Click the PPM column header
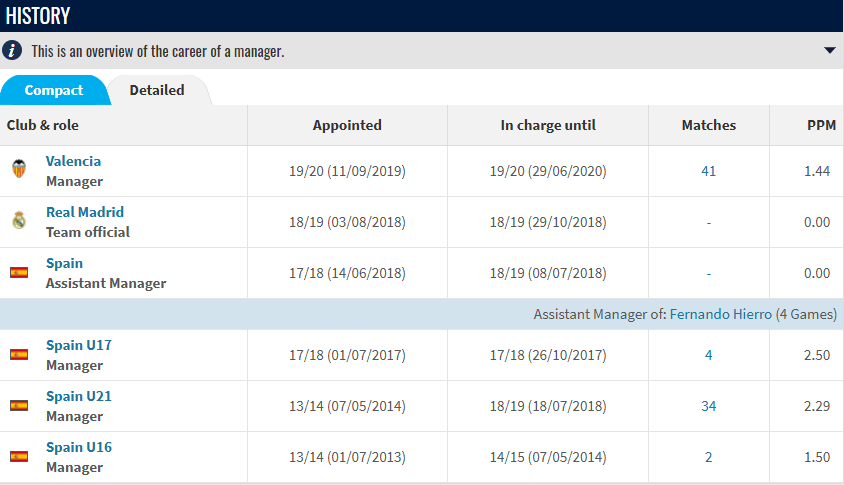Image resolution: width=844 pixels, height=485 pixels. pyautogui.click(x=821, y=125)
